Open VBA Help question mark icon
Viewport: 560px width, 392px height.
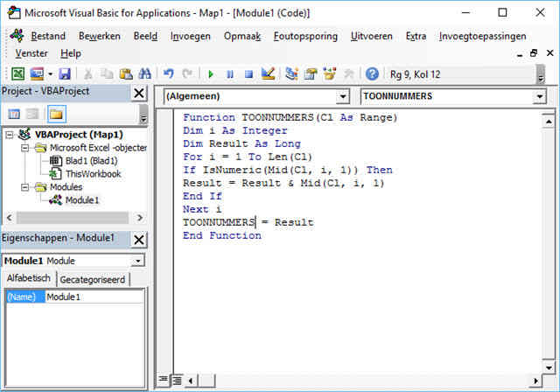372,73
